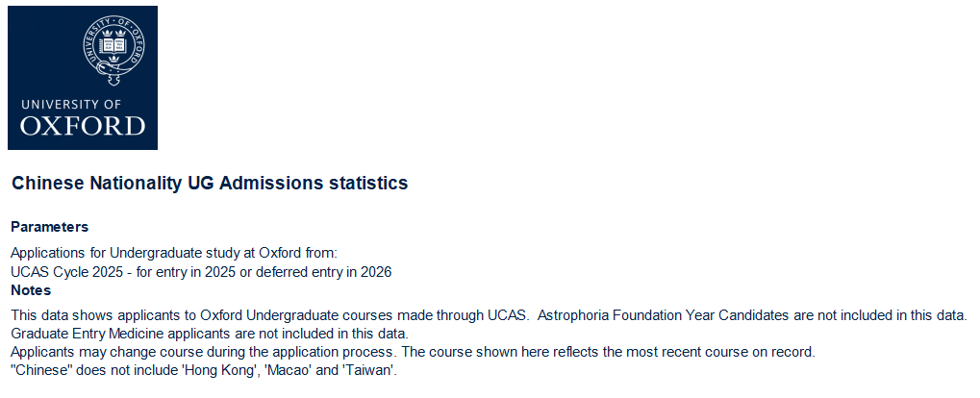Click the OXFORD wordmark in the logo
Viewport: 980px width, 398px height.
83,126
